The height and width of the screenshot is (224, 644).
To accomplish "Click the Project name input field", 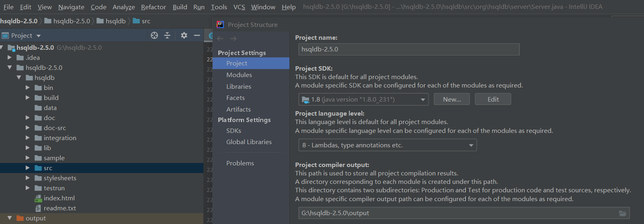I will [409, 49].
